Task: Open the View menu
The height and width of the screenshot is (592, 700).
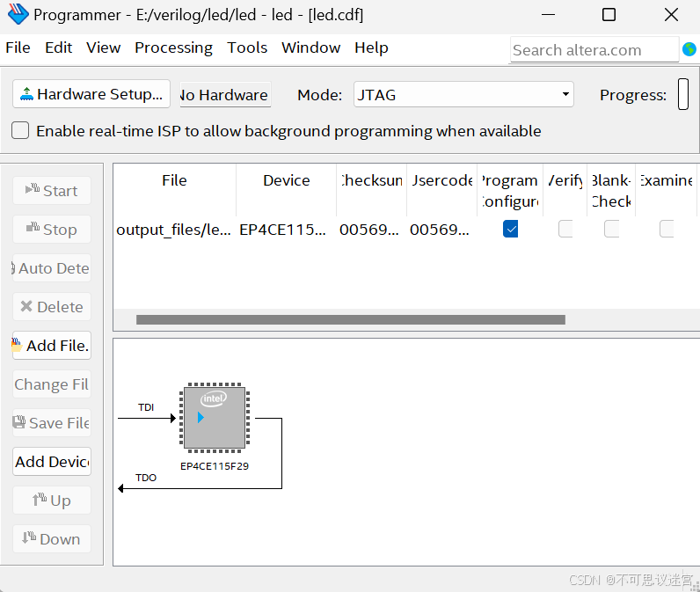Action: pyautogui.click(x=104, y=48)
